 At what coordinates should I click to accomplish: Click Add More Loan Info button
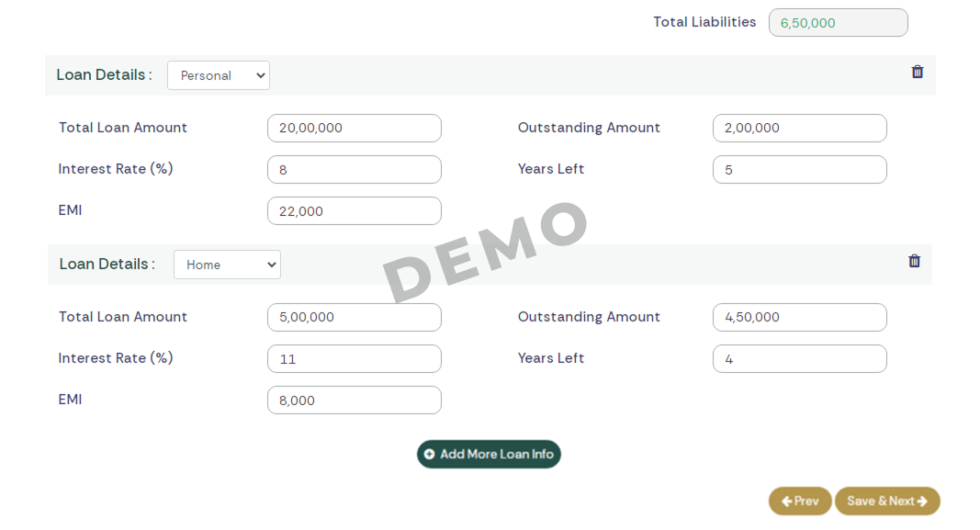(x=489, y=454)
